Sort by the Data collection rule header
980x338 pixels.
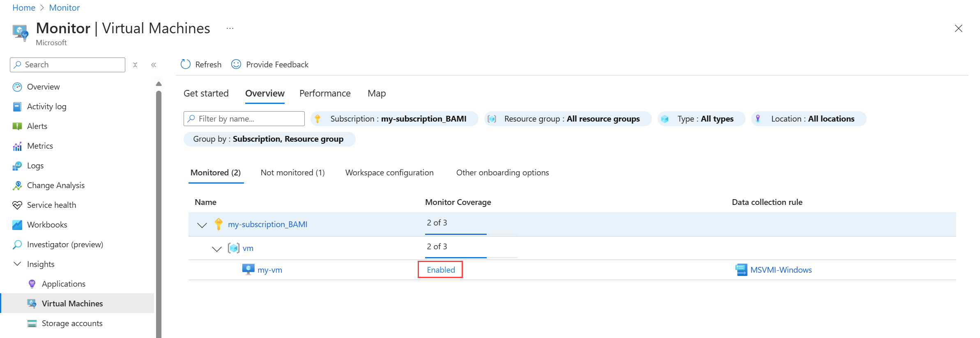[767, 202]
